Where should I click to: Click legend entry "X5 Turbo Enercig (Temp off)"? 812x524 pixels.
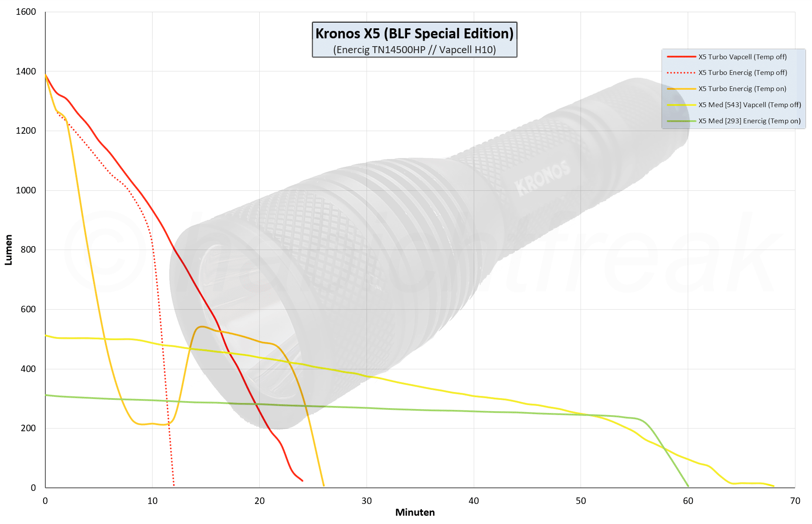(x=742, y=73)
